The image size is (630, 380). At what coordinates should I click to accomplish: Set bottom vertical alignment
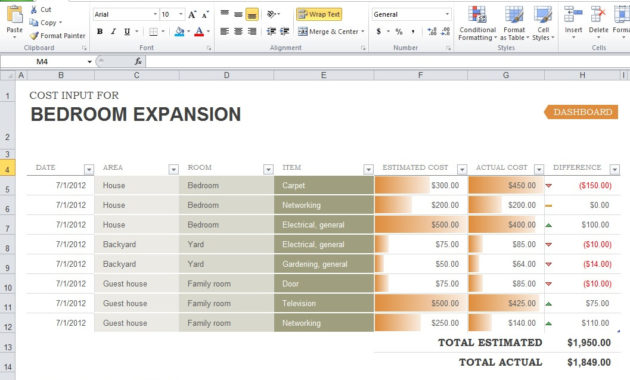click(252, 14)
